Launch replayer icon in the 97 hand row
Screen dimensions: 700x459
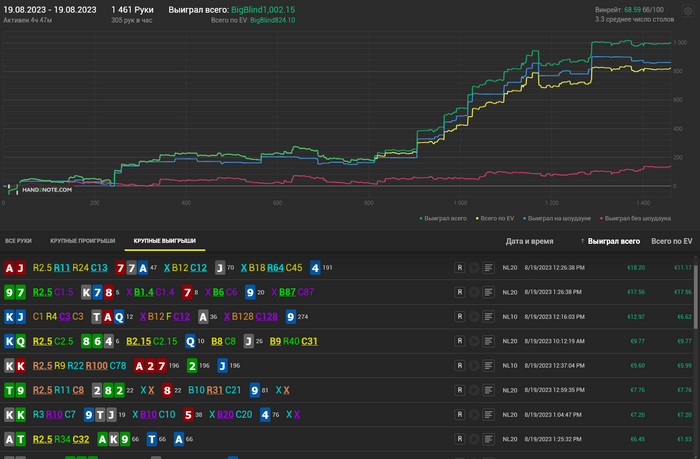click(x=474, y=292)
